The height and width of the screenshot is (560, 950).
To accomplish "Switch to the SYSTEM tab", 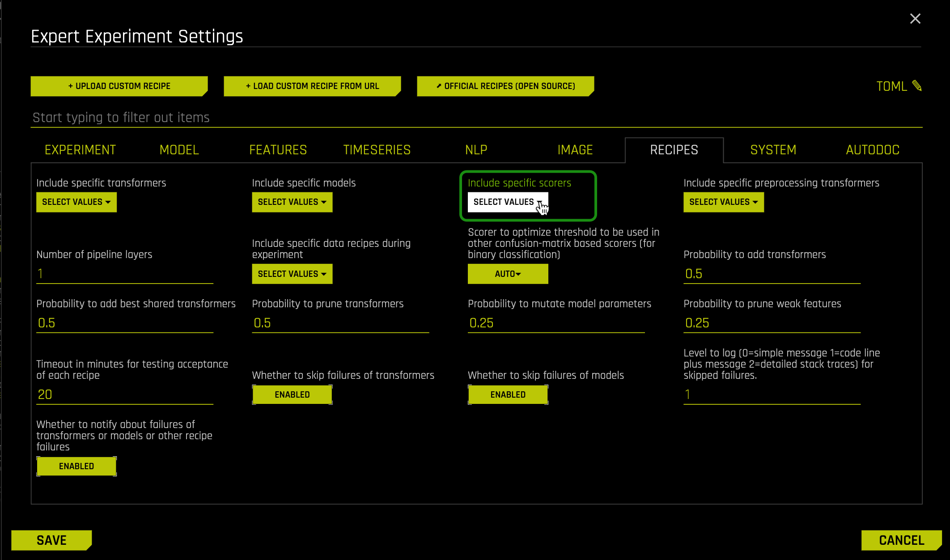I will point(773,150).
